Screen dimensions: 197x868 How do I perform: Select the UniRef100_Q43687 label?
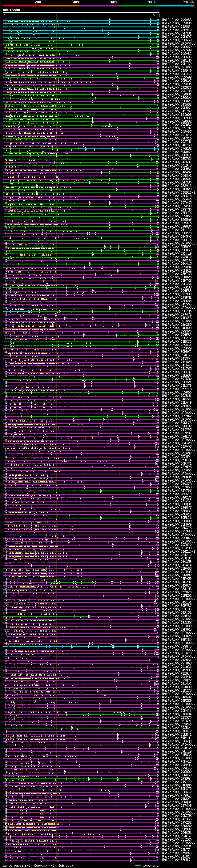pos(177,162)
